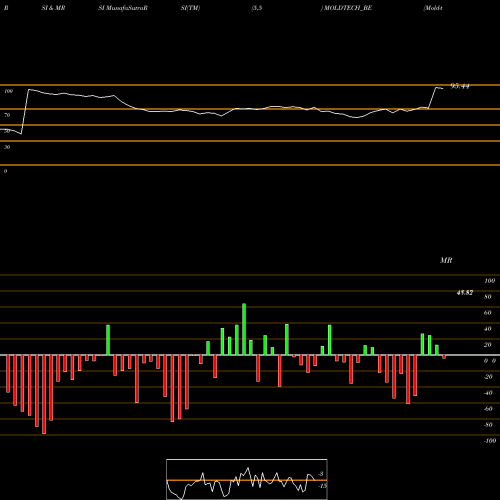Click the '(Mold' text at header end
Screen dimensions: 500x500
click(433, 8)
